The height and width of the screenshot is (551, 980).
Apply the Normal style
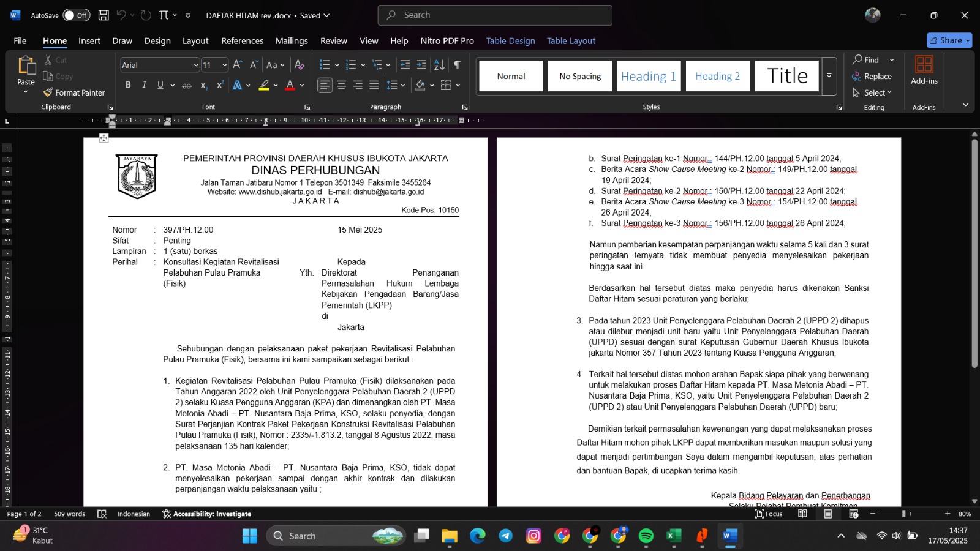pyautogui.click(x=511, y=76)
